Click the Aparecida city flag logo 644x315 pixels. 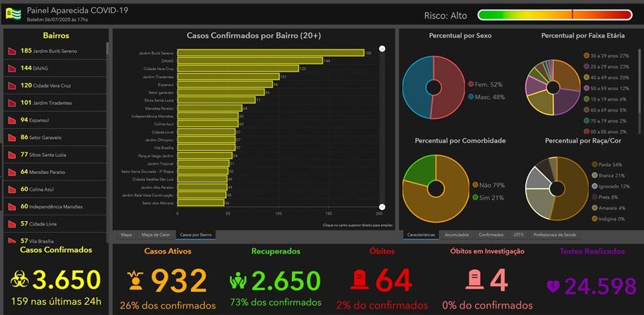click(13, 14)
